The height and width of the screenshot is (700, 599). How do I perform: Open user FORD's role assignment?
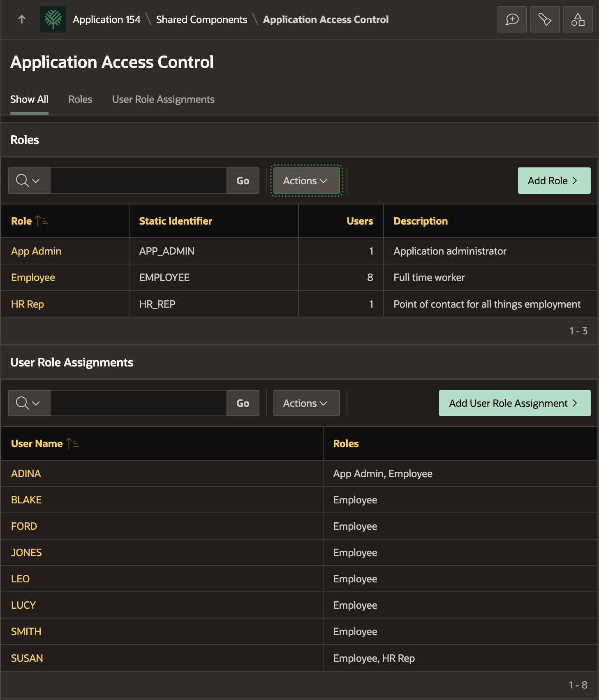pyautogui.click(x=24, y=526)
